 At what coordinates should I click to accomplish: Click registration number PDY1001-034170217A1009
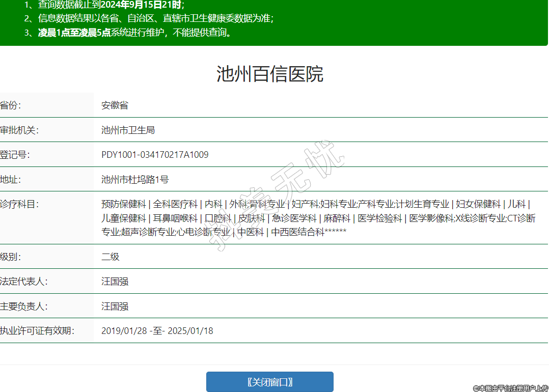click(x=155, y=155)
